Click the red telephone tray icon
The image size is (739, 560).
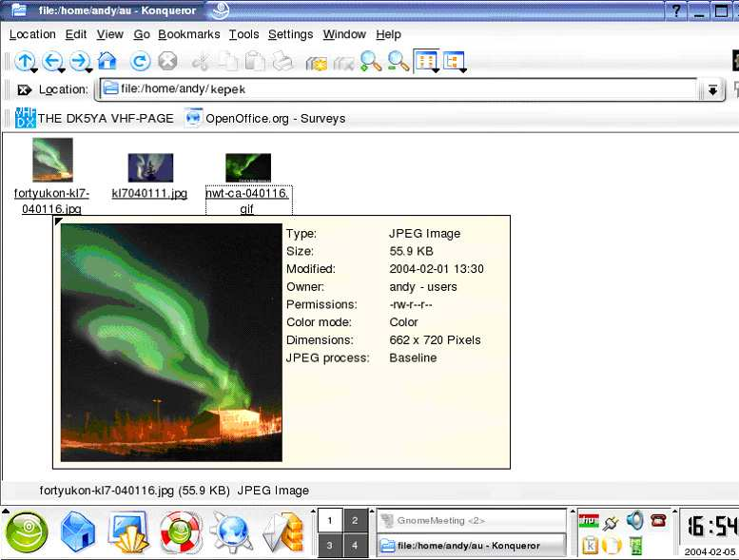tap(658, 520)
